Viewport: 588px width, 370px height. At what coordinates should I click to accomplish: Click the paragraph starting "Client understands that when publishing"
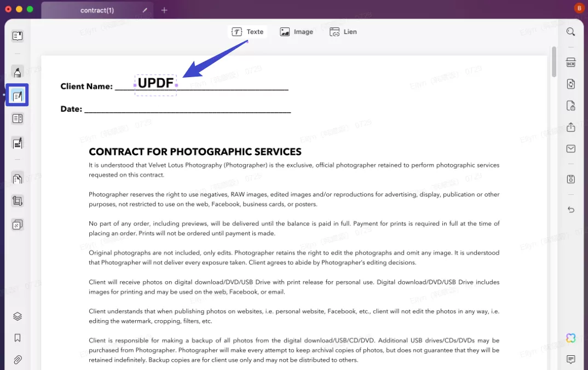tap(294, 316)
